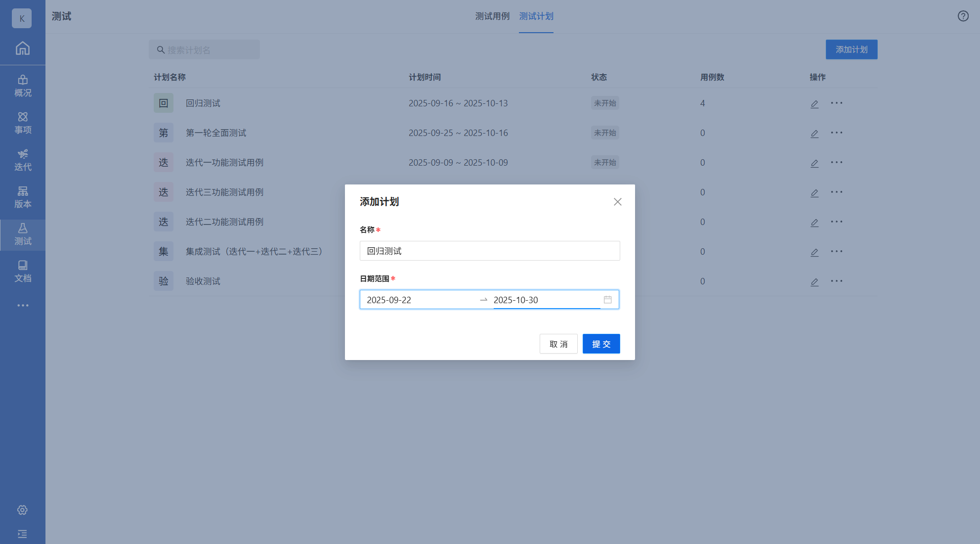Submit the plan with 提交 button
Image resolution: width=980 pixels, height=544 pixels.
(601, 344)
